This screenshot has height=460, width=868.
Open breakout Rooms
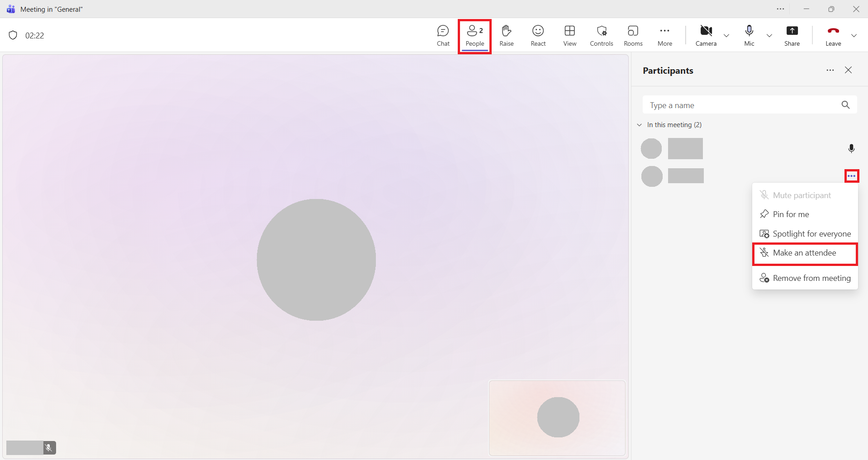click(633, 36)
